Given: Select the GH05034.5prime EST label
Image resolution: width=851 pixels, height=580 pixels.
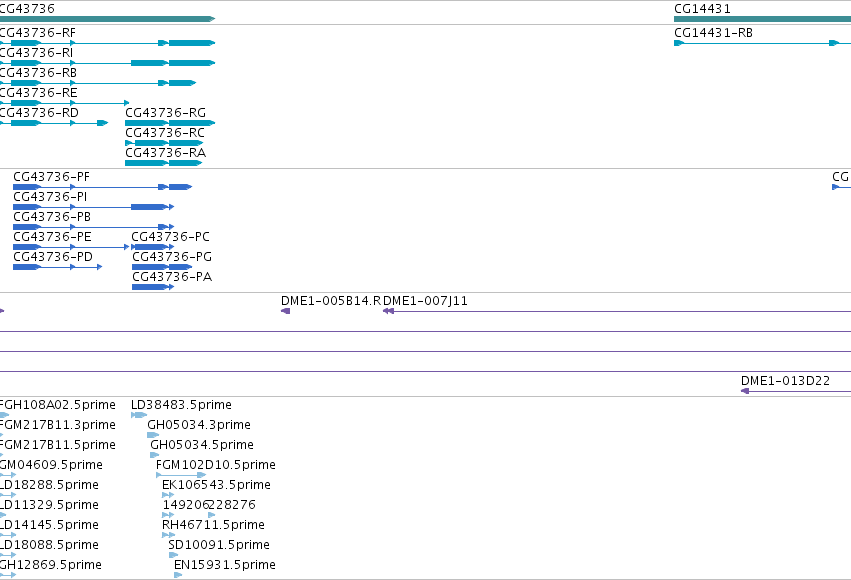Looking at the screenshot, I should point(202,445).
